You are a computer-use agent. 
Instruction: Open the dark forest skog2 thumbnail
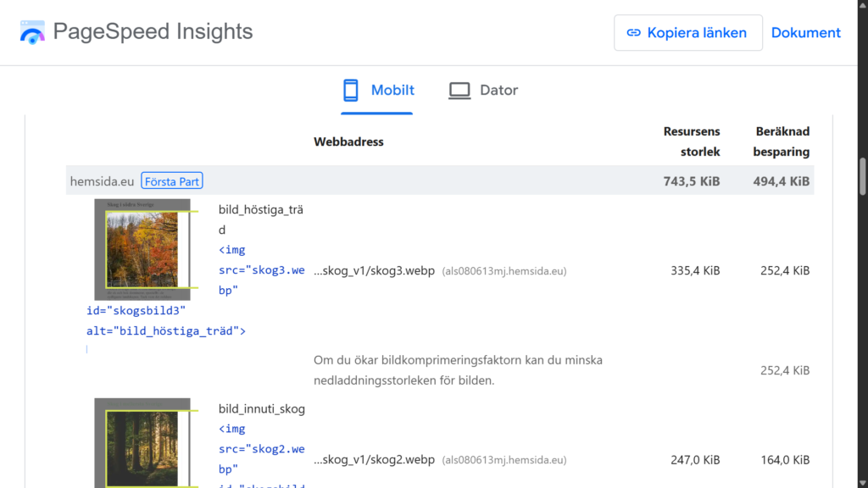142,445
